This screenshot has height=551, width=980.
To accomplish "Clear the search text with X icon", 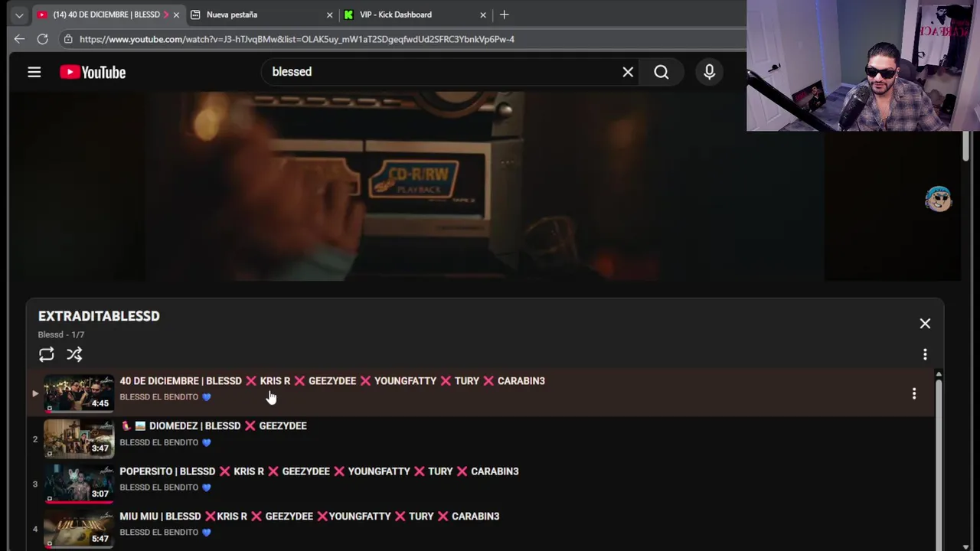I will pos(628,72).
